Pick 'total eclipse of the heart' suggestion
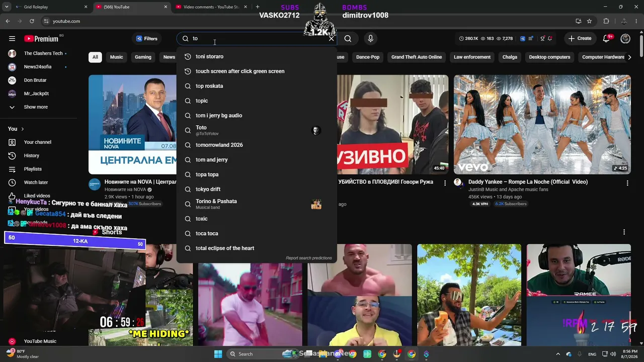Viewport: 644px width, 362px height. pos(257,248)
